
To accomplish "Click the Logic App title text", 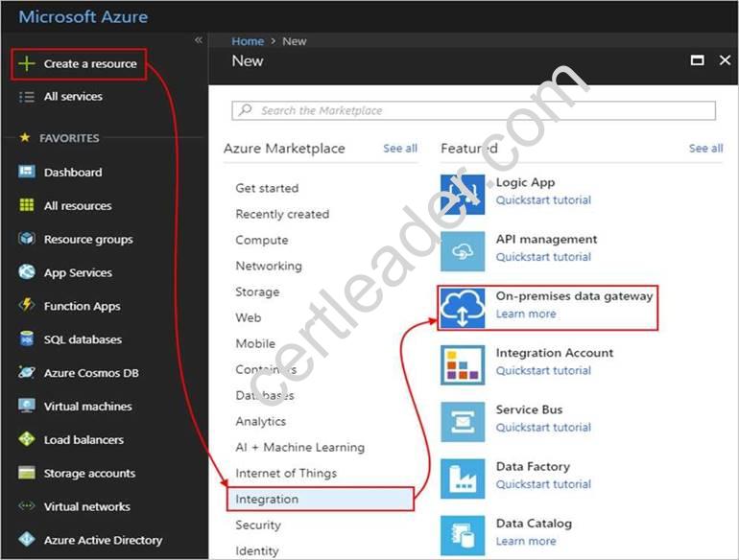I will (525, 182).
